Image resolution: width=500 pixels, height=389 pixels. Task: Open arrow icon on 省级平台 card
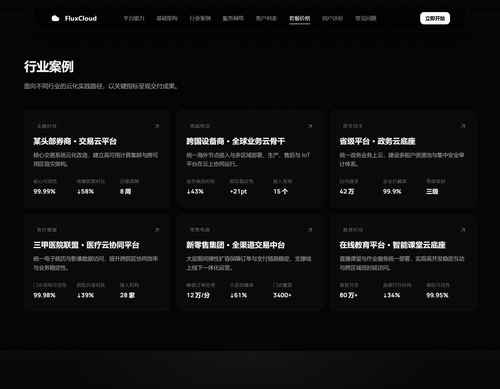[463, 126]
